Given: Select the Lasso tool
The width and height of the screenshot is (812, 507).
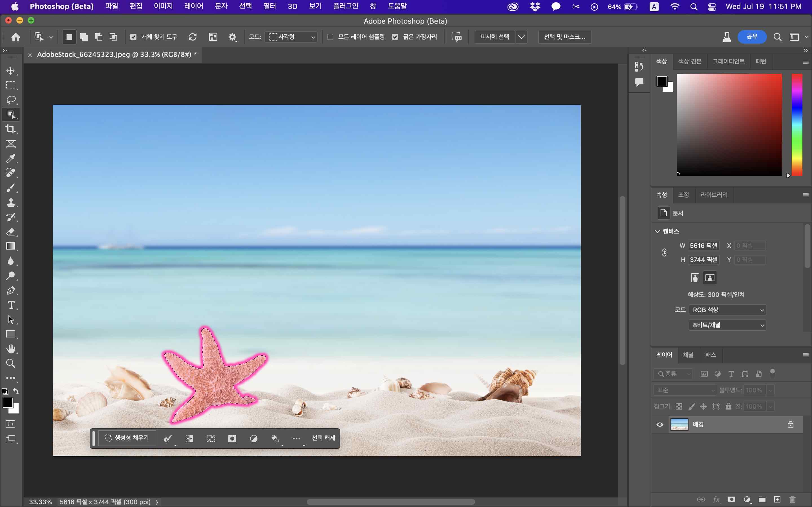Looking at the screenshot, I should click(x=11, y=100).
